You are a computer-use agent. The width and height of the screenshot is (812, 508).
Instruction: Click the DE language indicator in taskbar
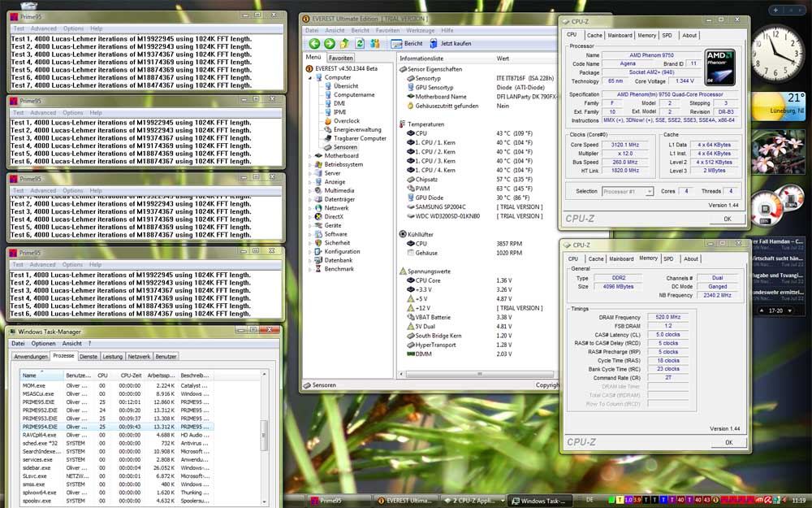pyautogui.click(x=590, y=500)
